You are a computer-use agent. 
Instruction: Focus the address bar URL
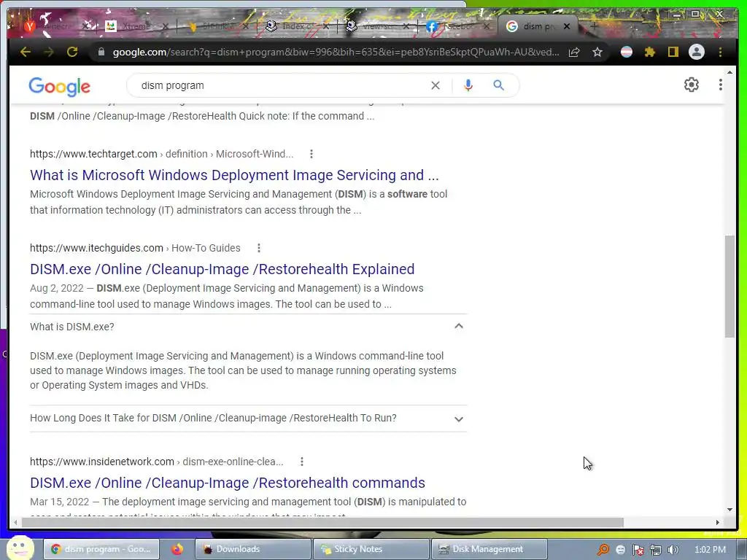tap(336, 52)
